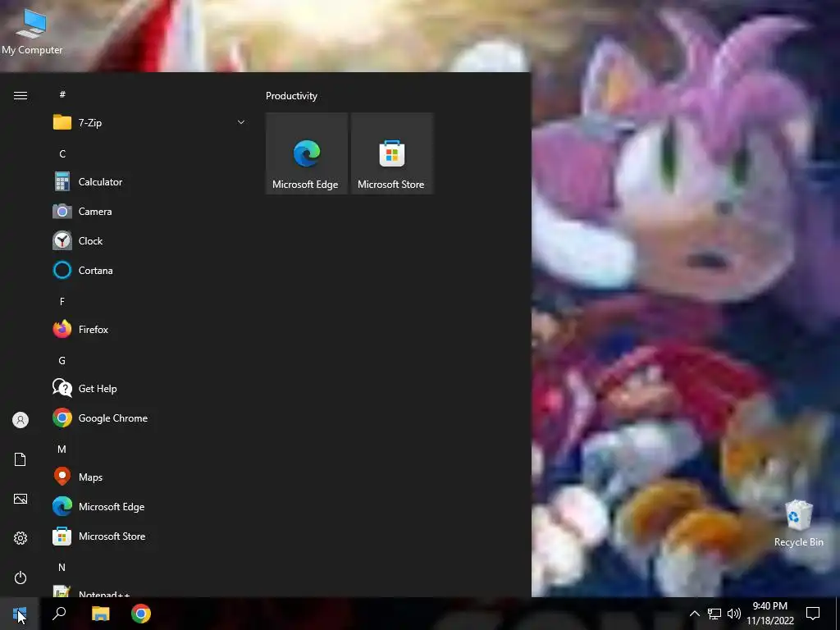Open Firefox from the app list
The width and height of the screenshot is (840, 630).
point(149,330)
